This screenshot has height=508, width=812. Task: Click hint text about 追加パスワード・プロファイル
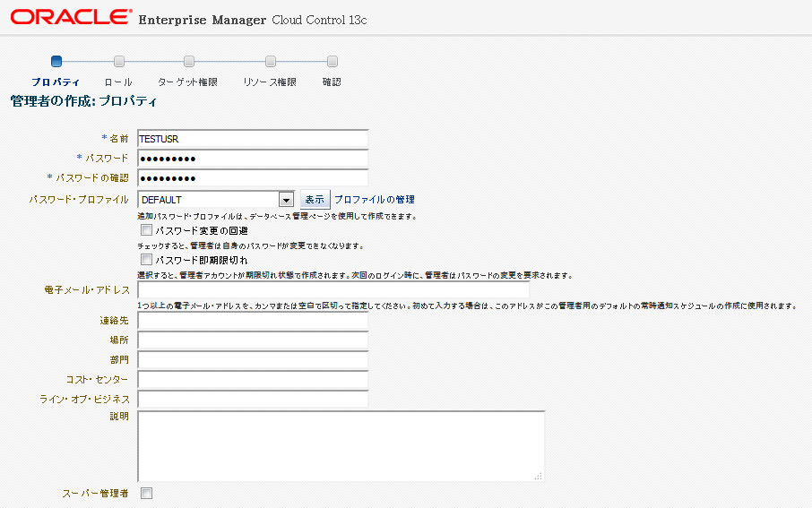pyautogui.click(x=277, y=217)
